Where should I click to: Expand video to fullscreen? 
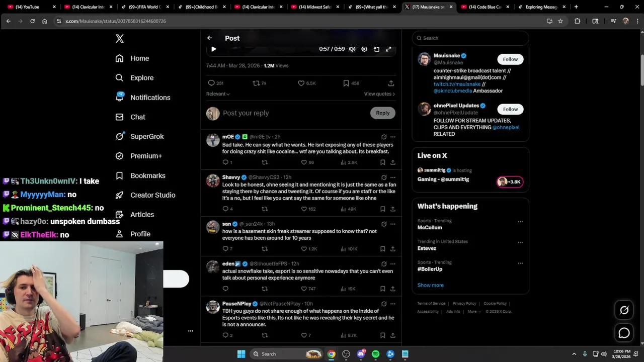388,49
